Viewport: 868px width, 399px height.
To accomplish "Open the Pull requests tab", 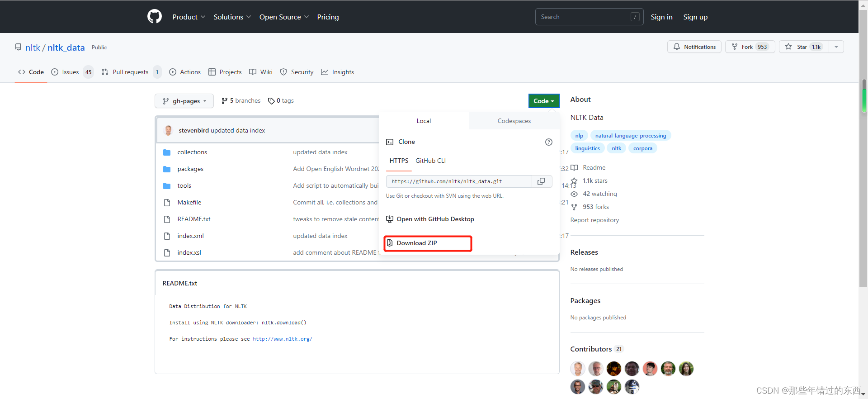I will [131, 72].
